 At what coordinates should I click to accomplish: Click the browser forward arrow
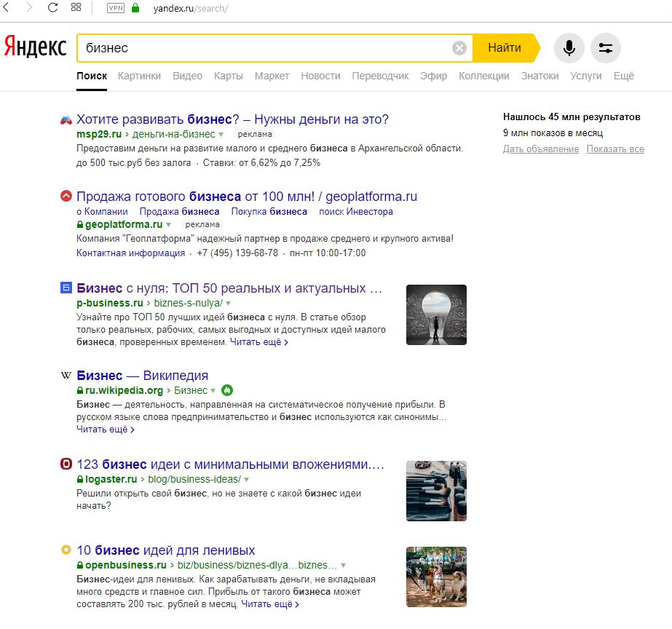coord(29,7)
